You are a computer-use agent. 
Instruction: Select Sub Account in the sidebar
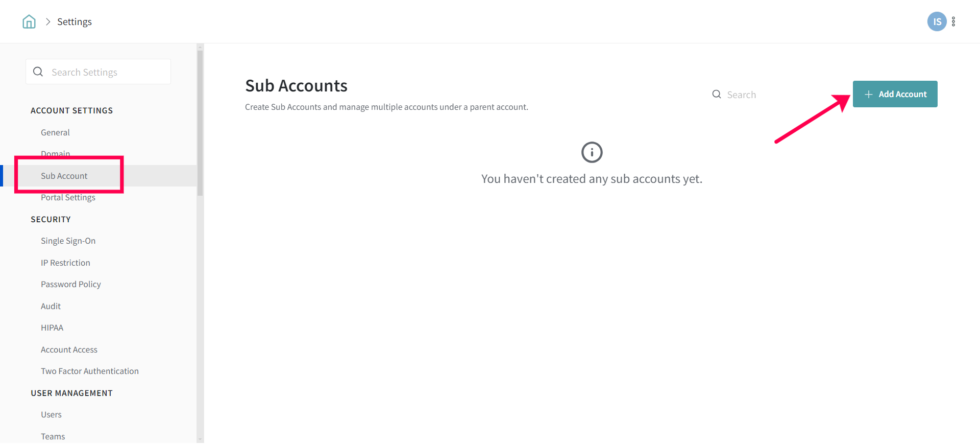point(64,176)
